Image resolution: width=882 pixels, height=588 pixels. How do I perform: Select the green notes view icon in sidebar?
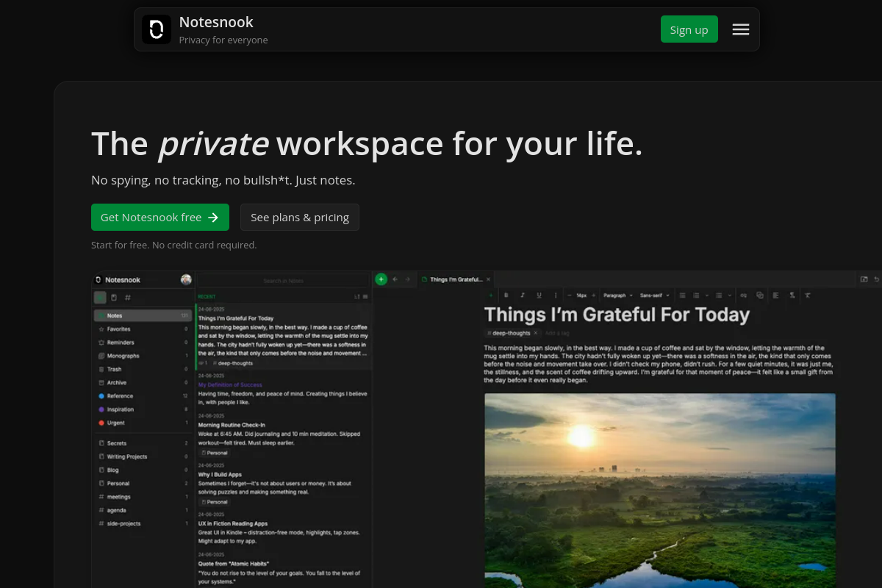pos(100,298)
